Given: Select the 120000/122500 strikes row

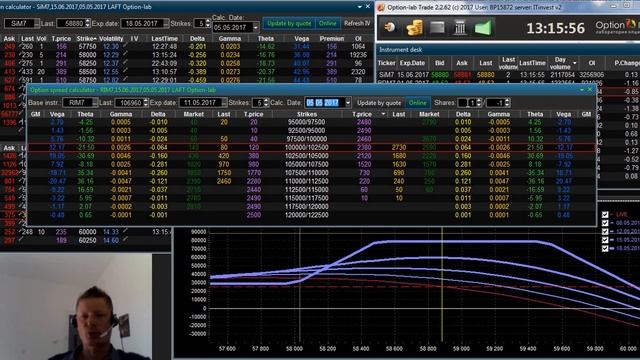Looking at the screenshot, I should click(x=311, y=215).
